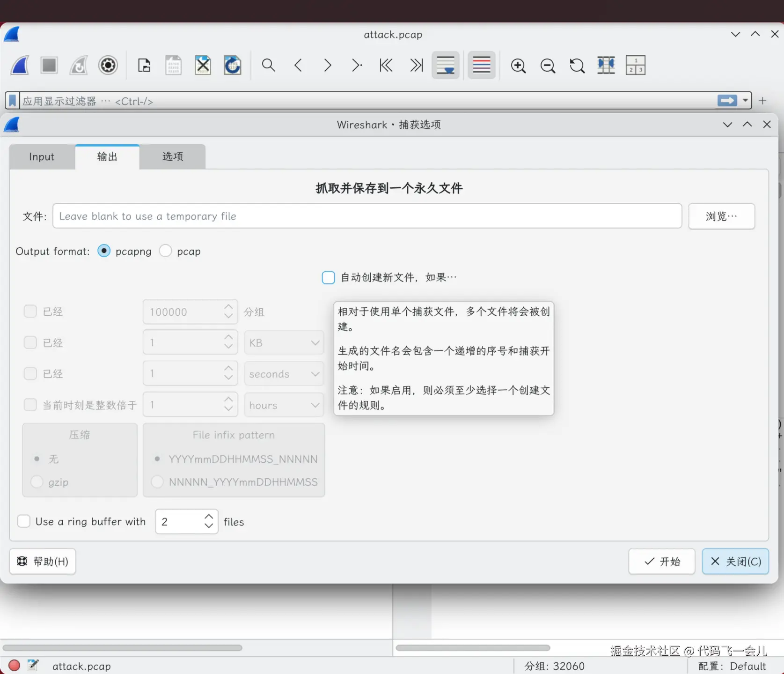The image size is (784, 674).
Task: Toggle packet colorization rules icon
Action: click(482, 65)
